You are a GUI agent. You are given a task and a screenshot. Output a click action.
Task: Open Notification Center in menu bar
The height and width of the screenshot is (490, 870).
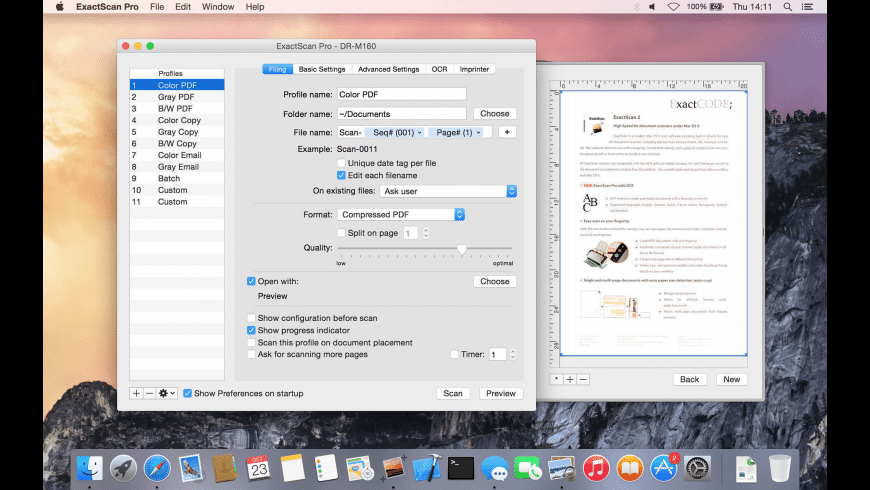point(807,7)
